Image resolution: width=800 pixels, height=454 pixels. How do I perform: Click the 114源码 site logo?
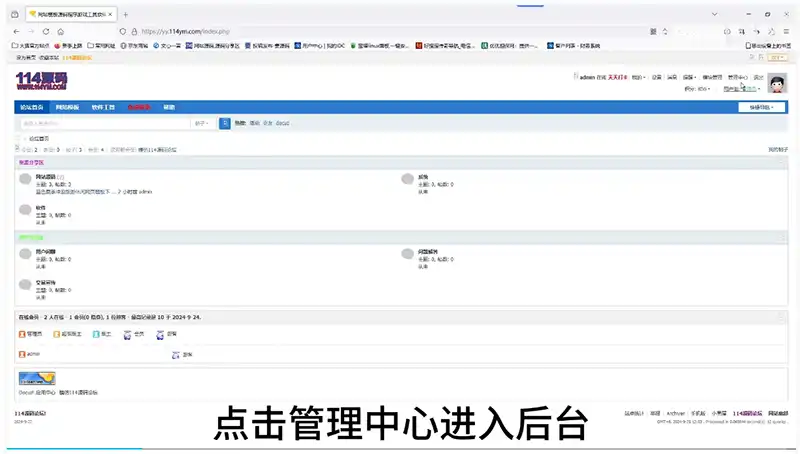pos(41,80)
